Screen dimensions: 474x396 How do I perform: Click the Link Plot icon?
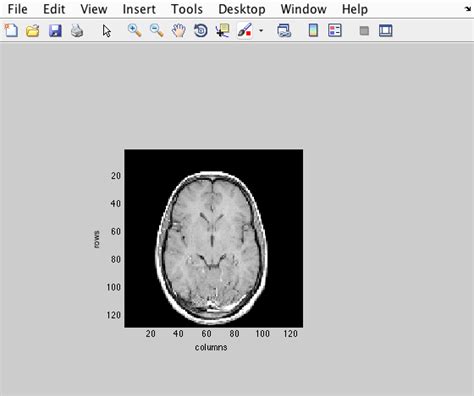pyautogui.click(x=284, y=31)
